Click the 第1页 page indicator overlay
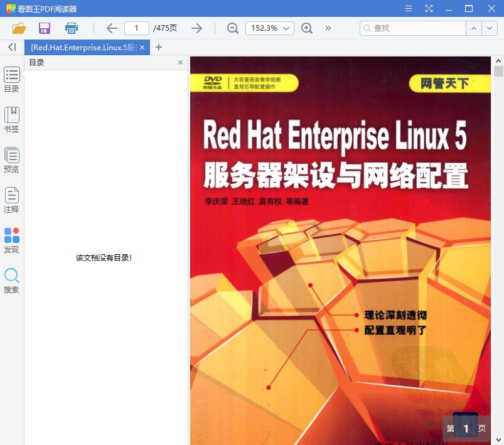This screenshot has height=445, width=504. [x=466, y=429]
